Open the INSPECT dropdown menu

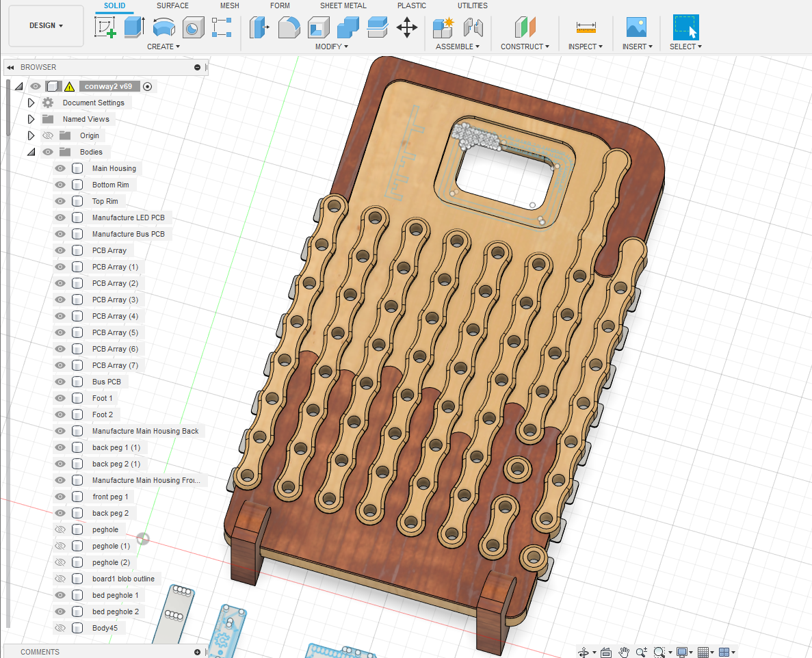point(585,47)
